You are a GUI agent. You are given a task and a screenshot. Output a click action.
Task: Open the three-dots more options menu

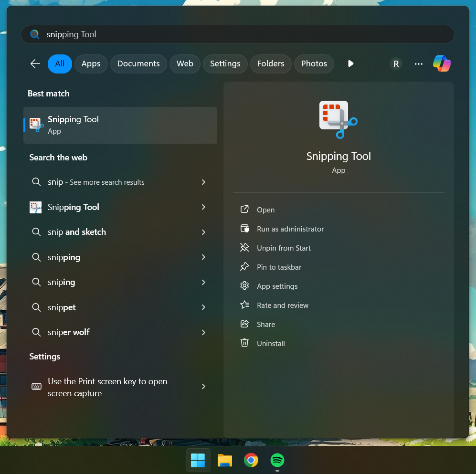[419, 64]
